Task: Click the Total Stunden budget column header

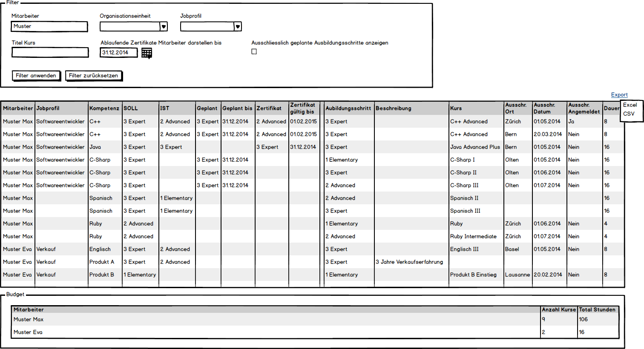Action: tap(597, 310)
